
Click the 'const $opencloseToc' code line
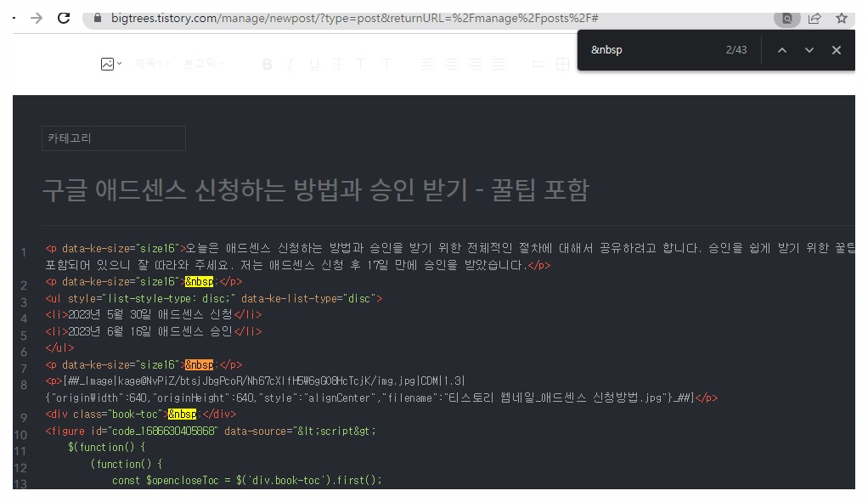(247, 481)
